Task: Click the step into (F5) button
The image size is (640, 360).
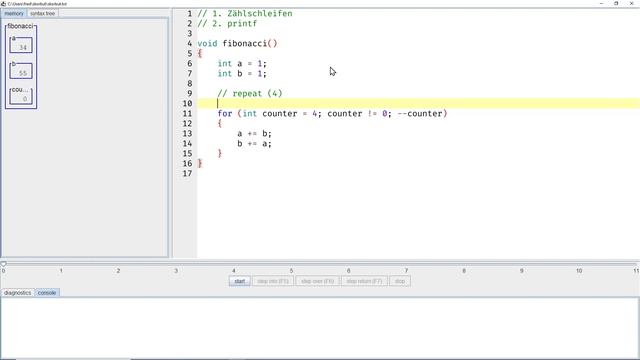Action: click(x=273, y=281)
